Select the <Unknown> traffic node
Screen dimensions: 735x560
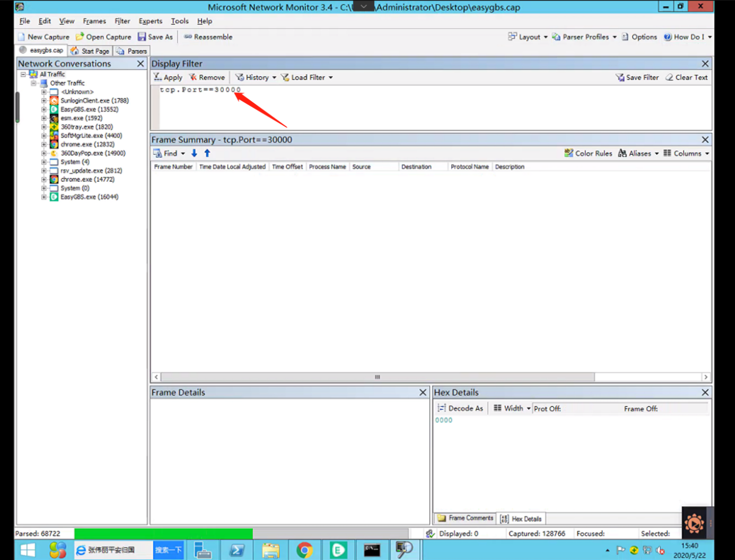pyautogui.click(x=77, y=92)
